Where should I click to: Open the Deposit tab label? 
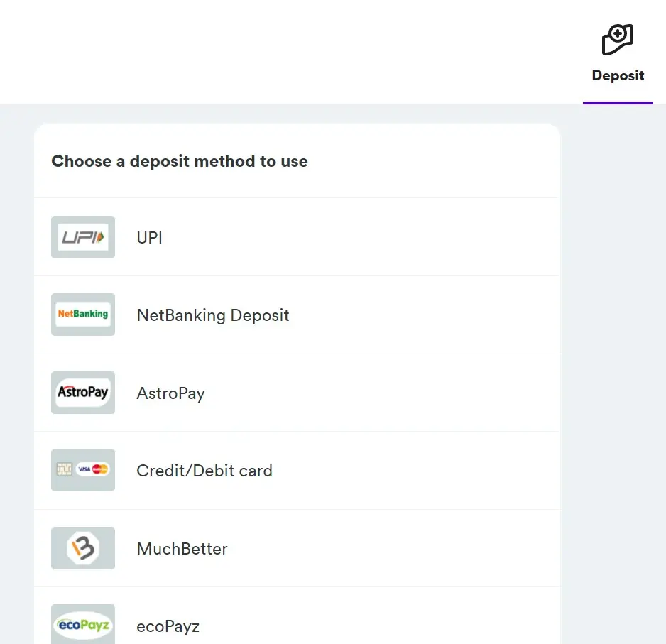tap(618, 75)
